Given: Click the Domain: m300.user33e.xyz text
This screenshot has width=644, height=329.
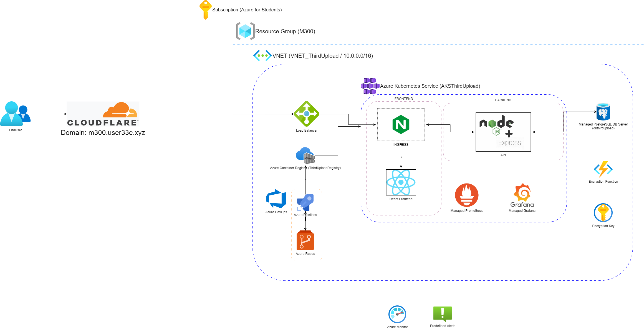Looking at the screenshot, I should pyautogui.click(x=103, y=132).
